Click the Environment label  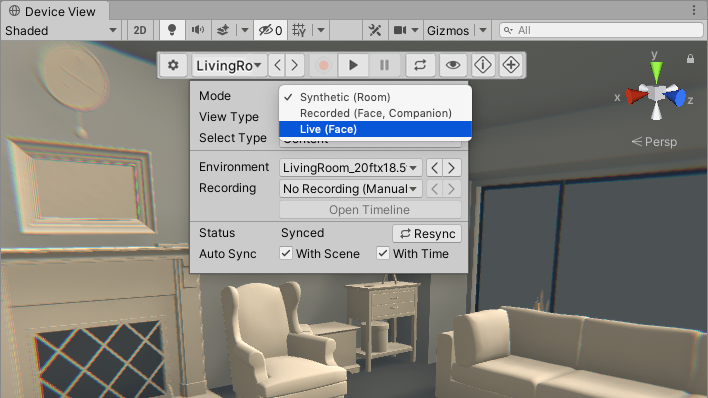234,167
